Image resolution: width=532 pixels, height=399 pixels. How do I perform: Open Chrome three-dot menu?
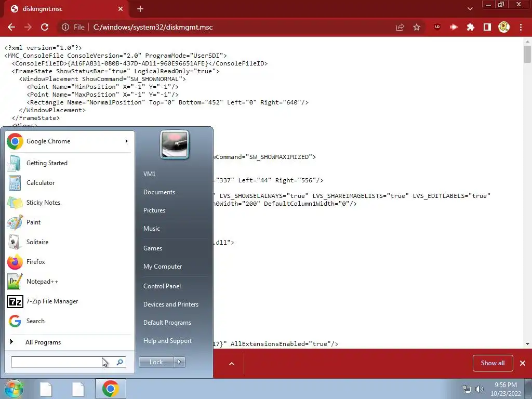(x=521, y=27)
